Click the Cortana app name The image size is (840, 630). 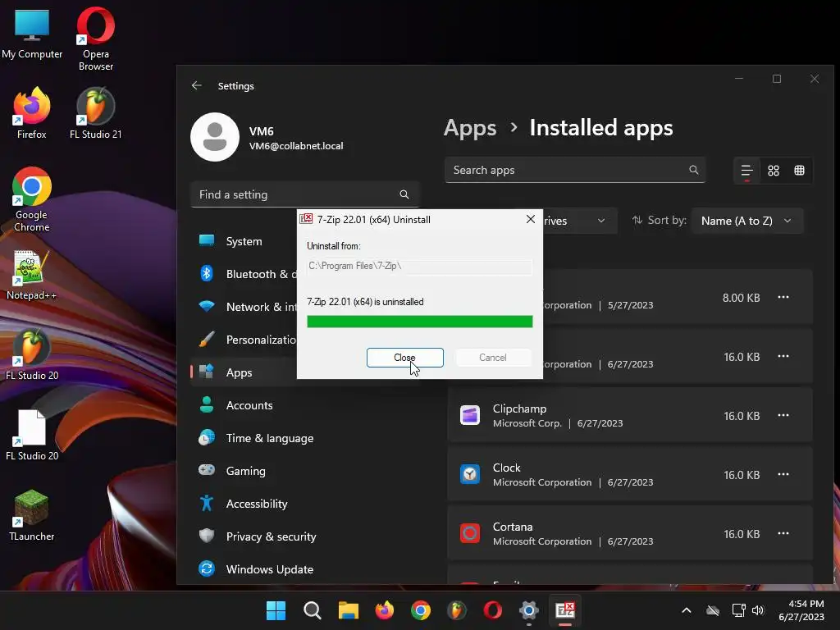coord(513,527)
